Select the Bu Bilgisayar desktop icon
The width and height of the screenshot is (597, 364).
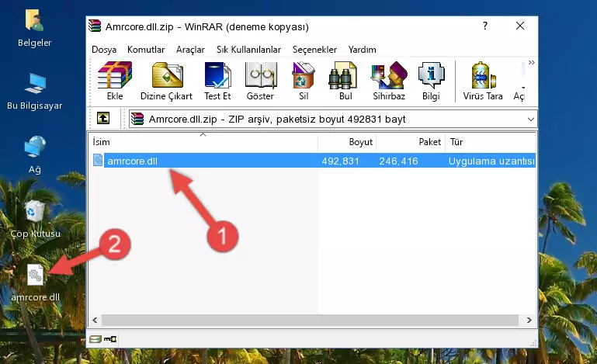tap(35, 92)
